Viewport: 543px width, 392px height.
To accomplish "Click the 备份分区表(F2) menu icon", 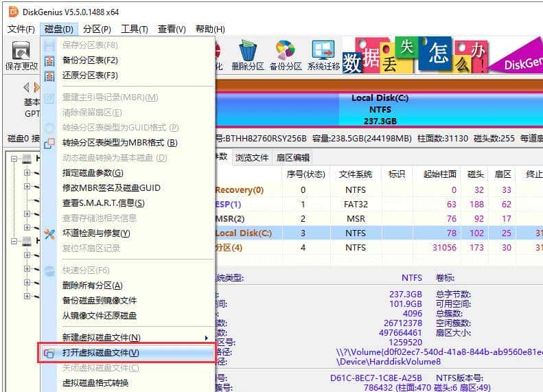I will [49, 60].
